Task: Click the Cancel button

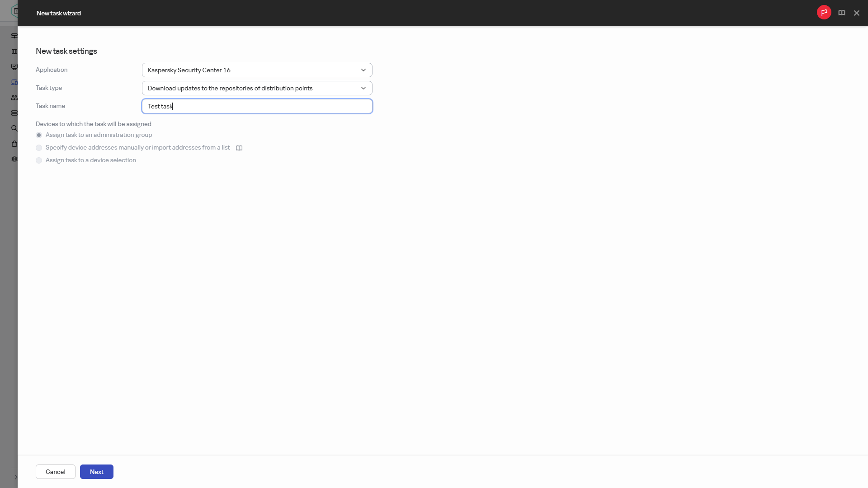Action: [x=55, y=472]
